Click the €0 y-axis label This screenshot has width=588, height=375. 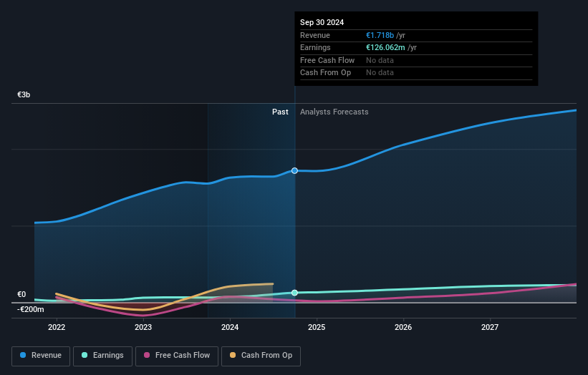(21, 294)
